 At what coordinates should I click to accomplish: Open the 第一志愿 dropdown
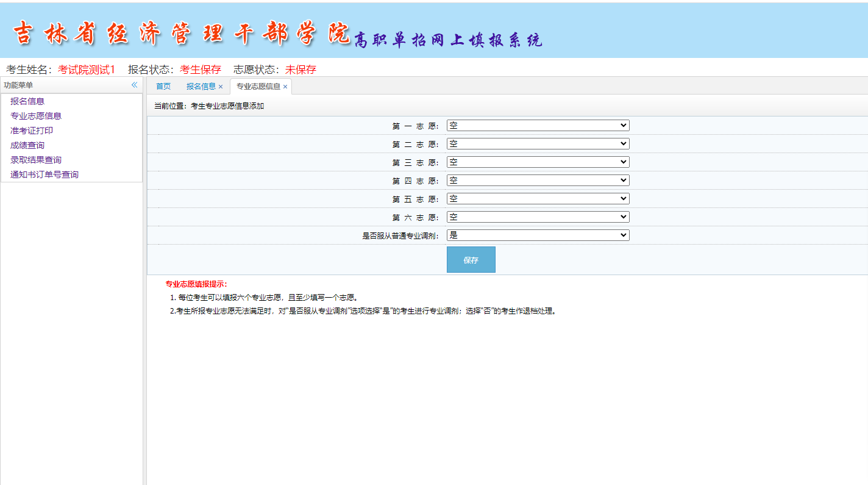[538, 125]
